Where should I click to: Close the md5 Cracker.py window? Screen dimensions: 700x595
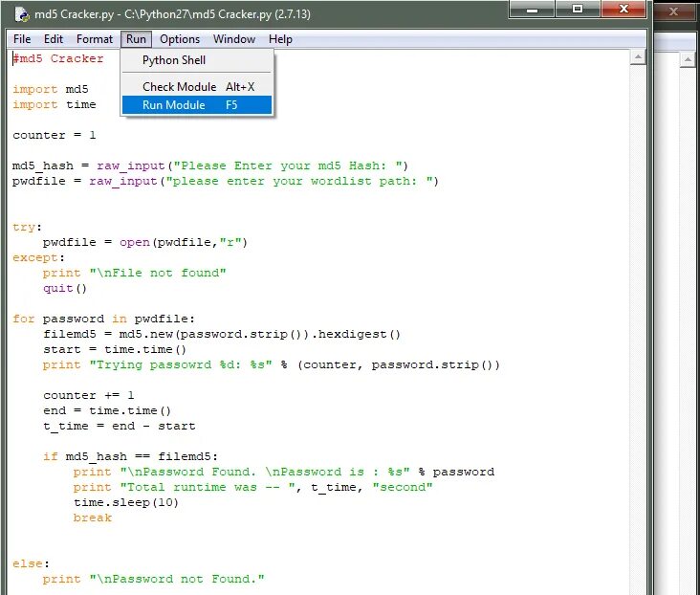coord(623,9)
